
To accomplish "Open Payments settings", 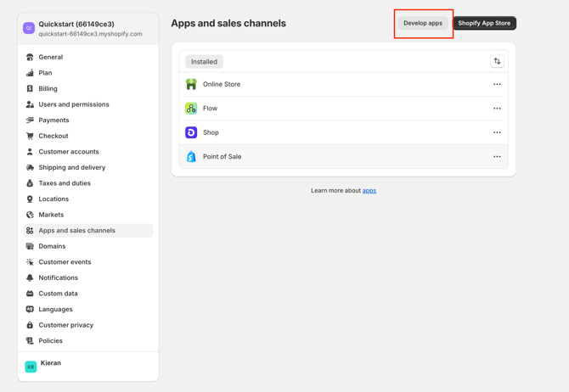I will point(88,120).
